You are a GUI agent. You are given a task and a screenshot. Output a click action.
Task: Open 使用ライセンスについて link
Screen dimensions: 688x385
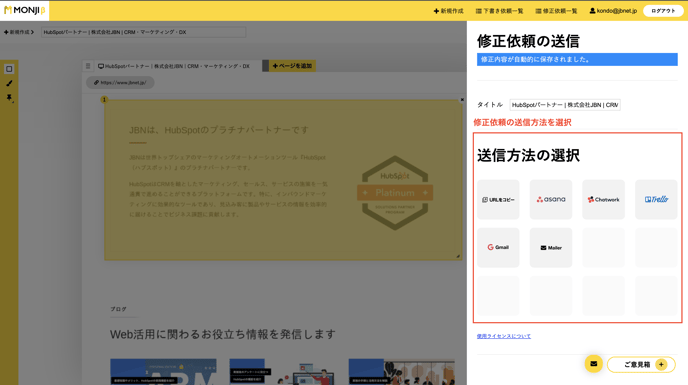click(504, 336)
